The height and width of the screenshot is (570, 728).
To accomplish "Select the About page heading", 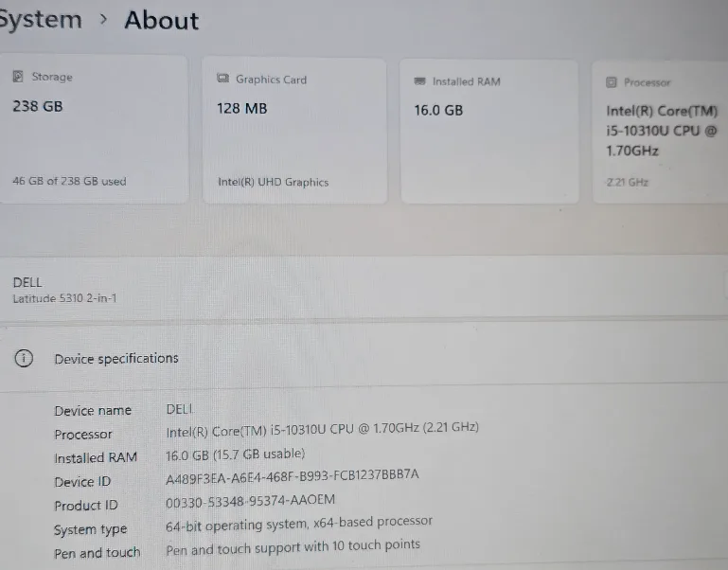I will (161, 21).
